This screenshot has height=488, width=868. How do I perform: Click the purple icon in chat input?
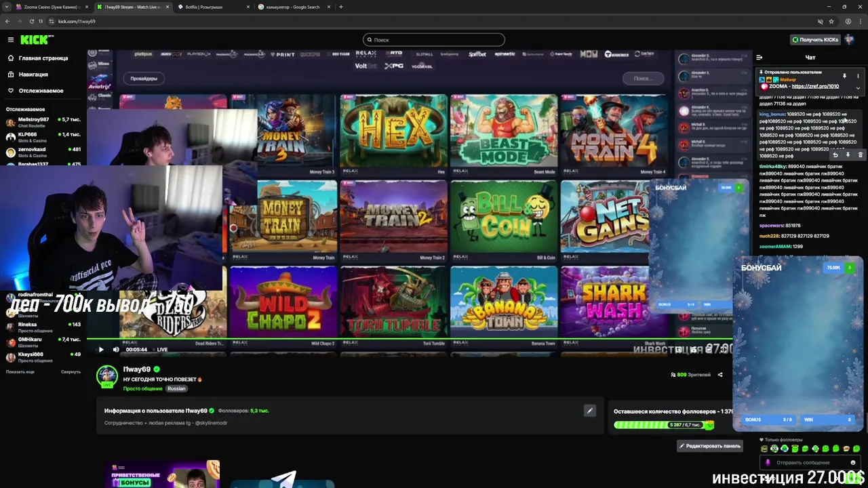(768, 462)
